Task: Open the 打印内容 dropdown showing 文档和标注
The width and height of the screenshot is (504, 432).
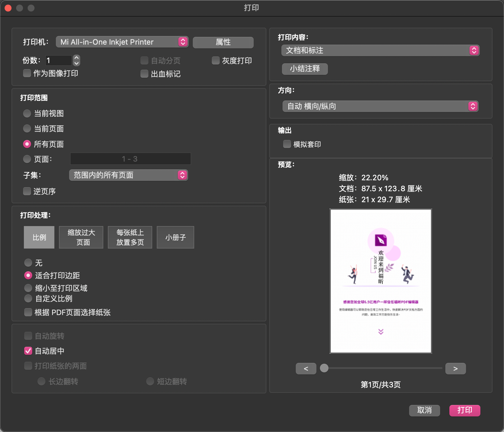Action: tap(380, 50)
